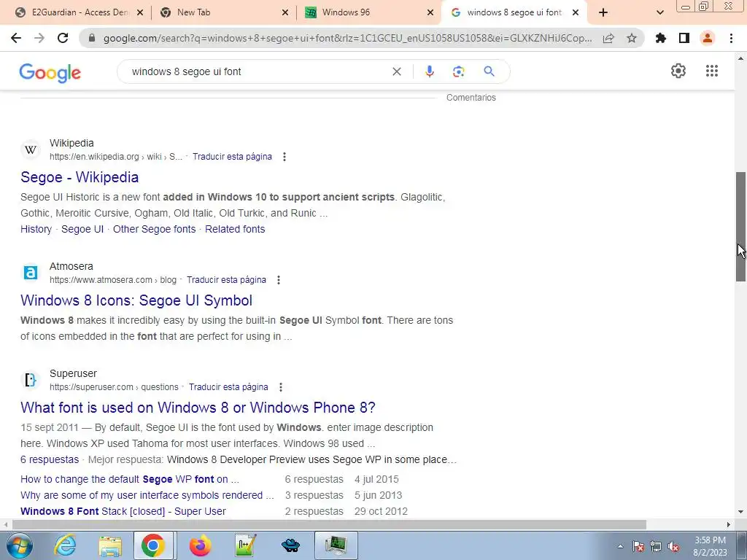Click the vertical scrollbar thumb
Image resolution: width=747 pixels, height=560 pixels.
coord(741,227)
